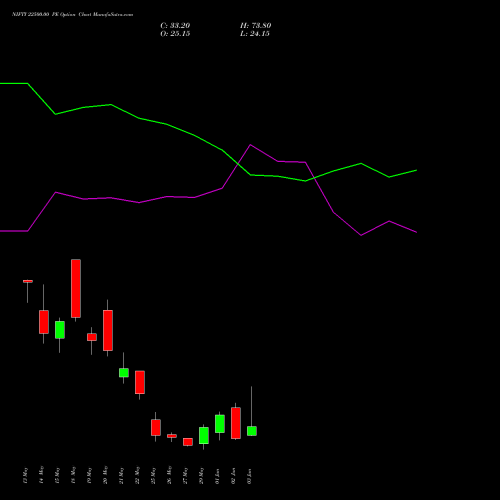Screen dimensions: 500x500
Task: Click the 21 May date label
Action: [x=121, y=475]
